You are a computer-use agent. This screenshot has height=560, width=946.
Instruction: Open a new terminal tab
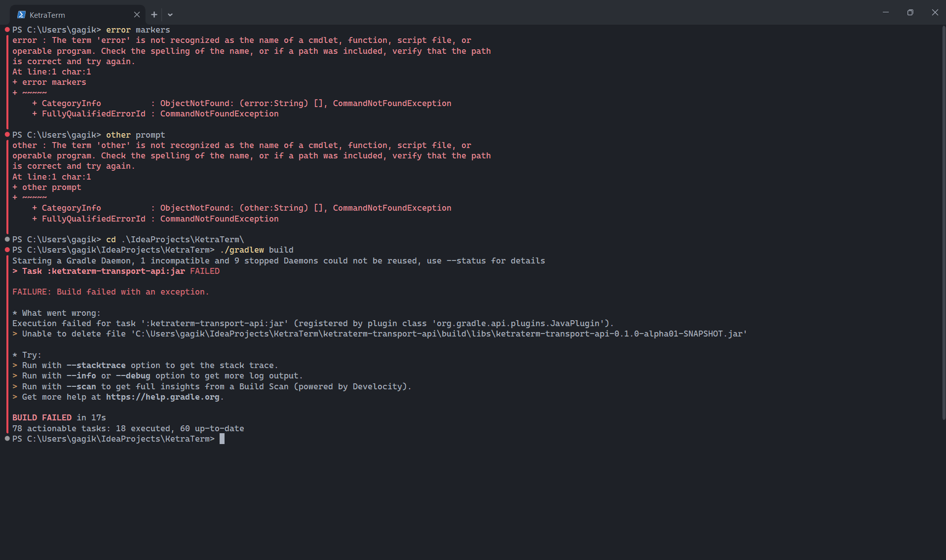click(x=154, y=15)
